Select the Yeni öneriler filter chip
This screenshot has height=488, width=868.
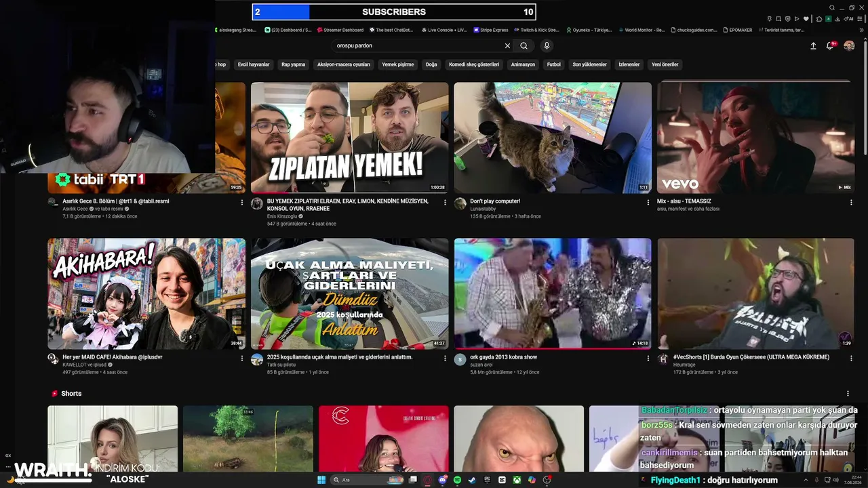(x=665, y=64)
